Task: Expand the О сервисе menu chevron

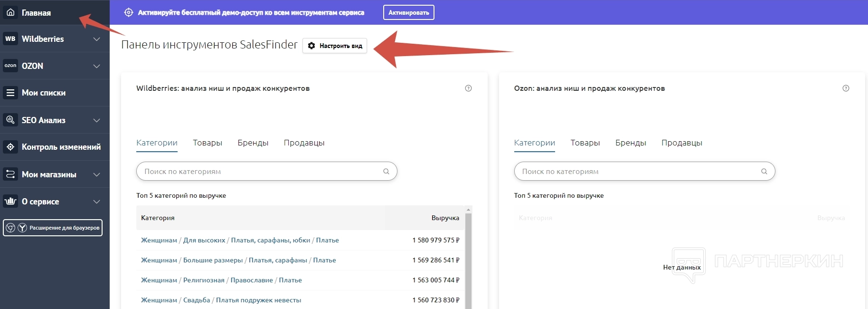Action: pyautogui.click(x=97, y=202)
